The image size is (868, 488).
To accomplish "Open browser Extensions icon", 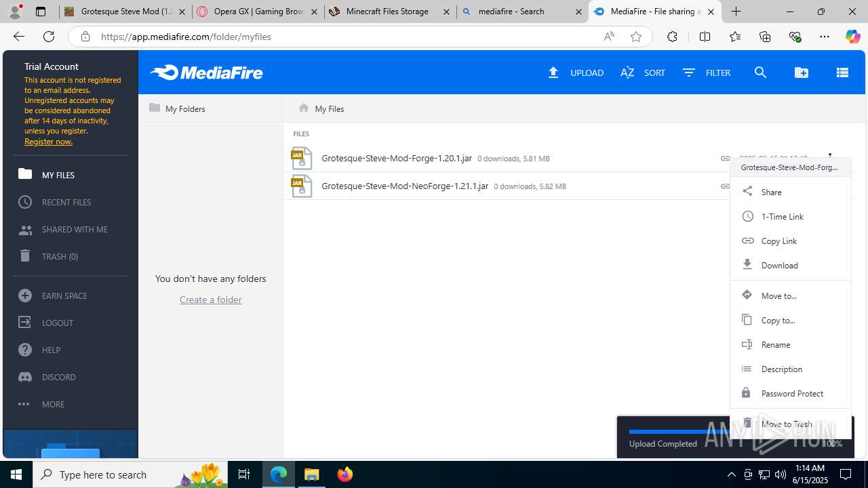I will 672,37.
